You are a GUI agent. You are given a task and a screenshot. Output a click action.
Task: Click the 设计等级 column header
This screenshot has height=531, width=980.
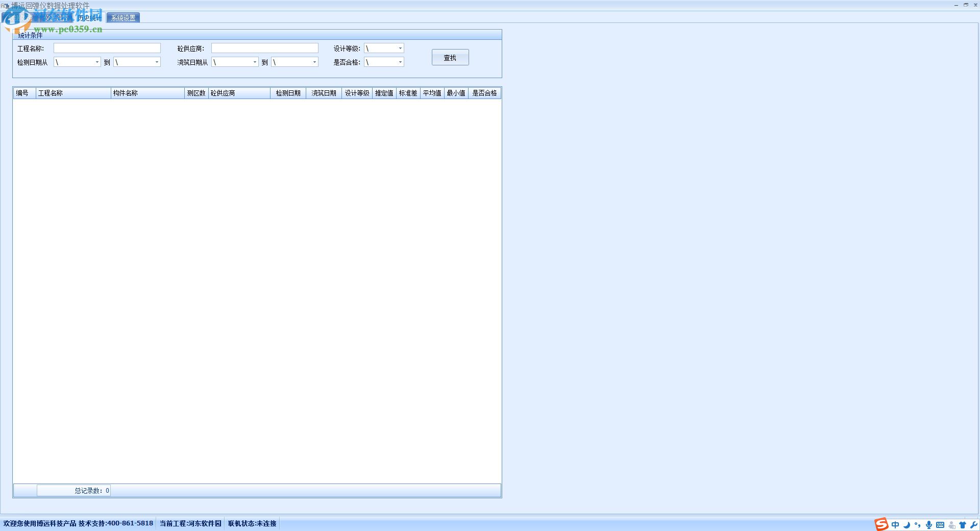357,93
